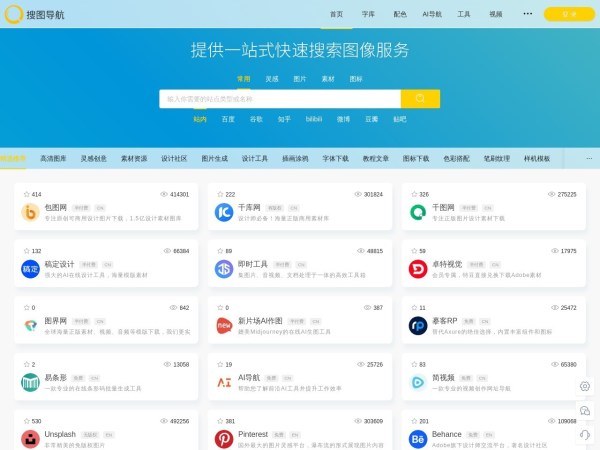
Task: Expand the 字库 navigation menu
Action: [368, 14]
